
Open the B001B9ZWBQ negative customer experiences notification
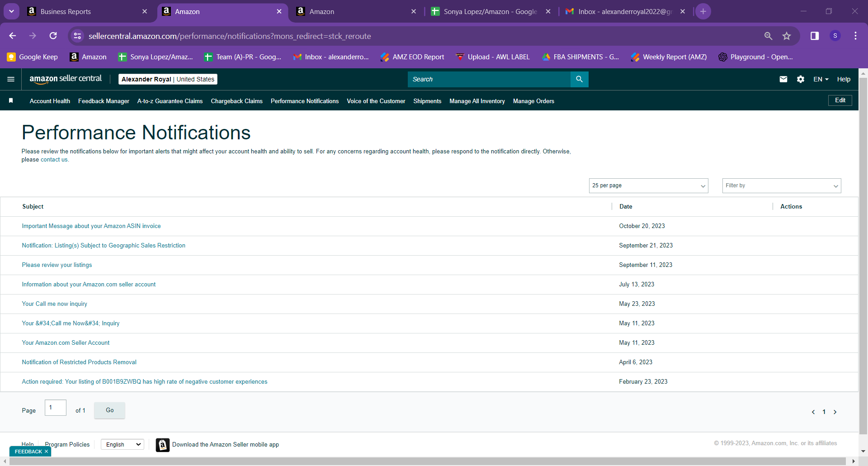coord(145,382)
